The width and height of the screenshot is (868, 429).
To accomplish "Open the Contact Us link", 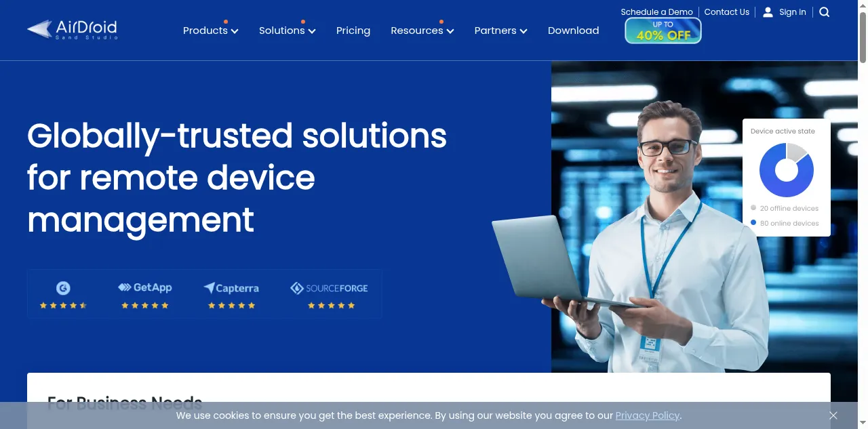I will pyautogui.click(x=726, y=12).
